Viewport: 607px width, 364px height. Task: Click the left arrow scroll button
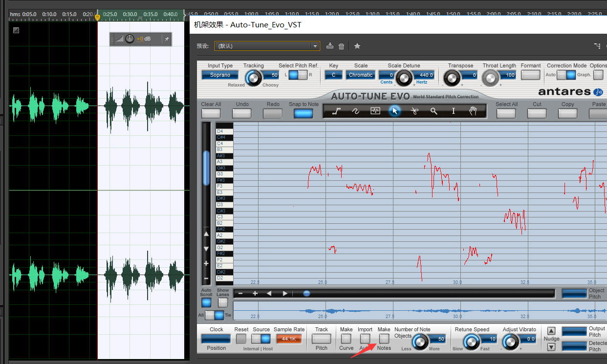269,293
